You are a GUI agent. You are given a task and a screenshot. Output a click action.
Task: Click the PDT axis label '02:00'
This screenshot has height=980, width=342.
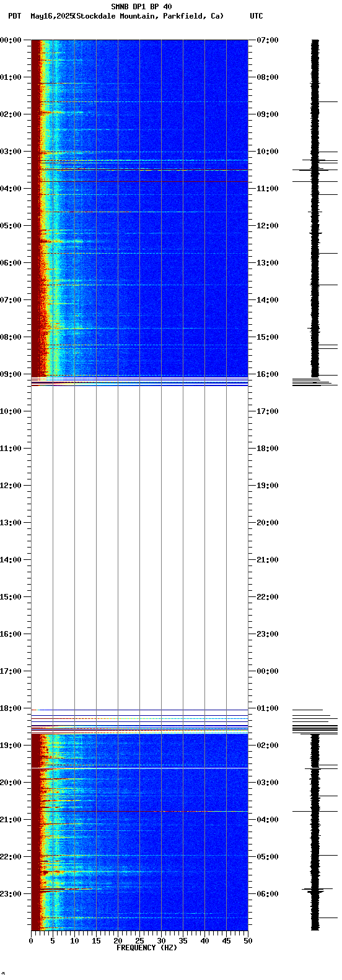tap(11, 114)
